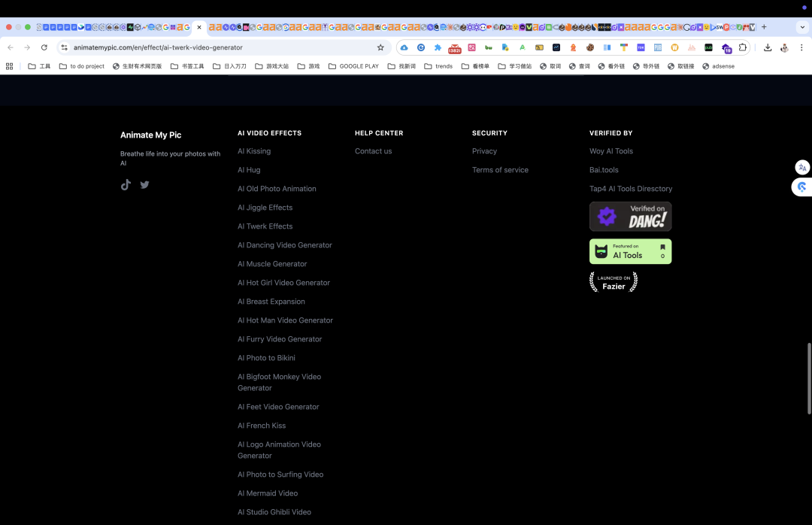Click the translate floating icon at right edge

[x=802, y=167]
